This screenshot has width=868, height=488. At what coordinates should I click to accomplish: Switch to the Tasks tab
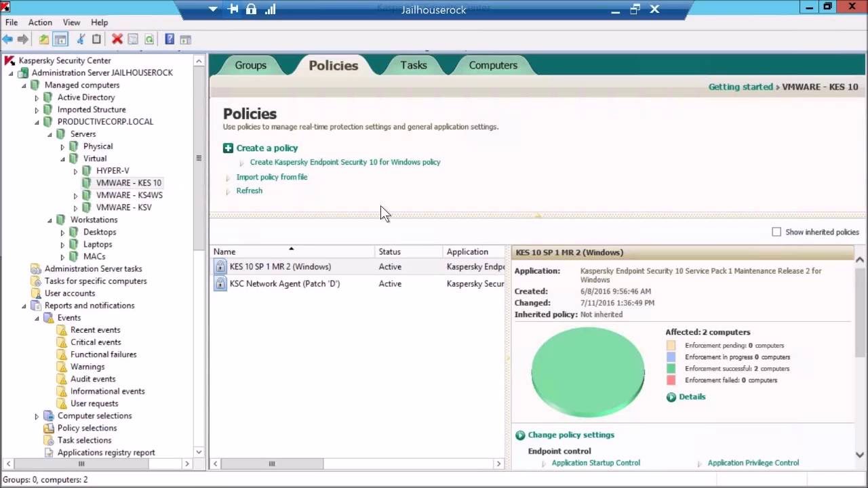pyautogui.click(x=414, y=65)
